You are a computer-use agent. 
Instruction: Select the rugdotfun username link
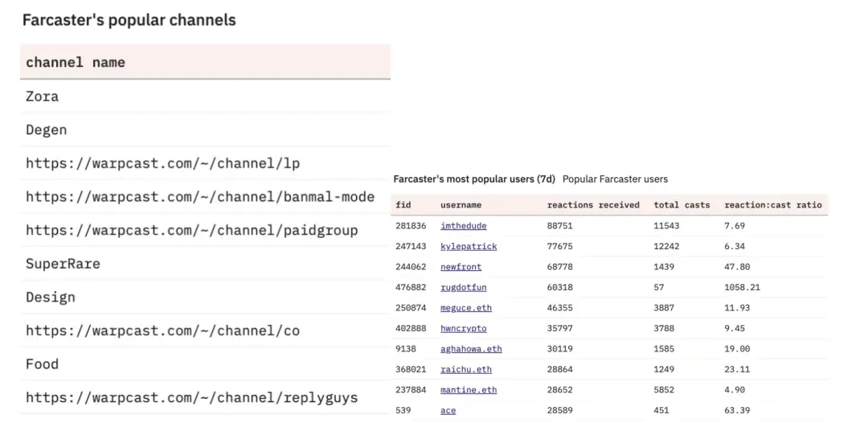tap(463, 287)
